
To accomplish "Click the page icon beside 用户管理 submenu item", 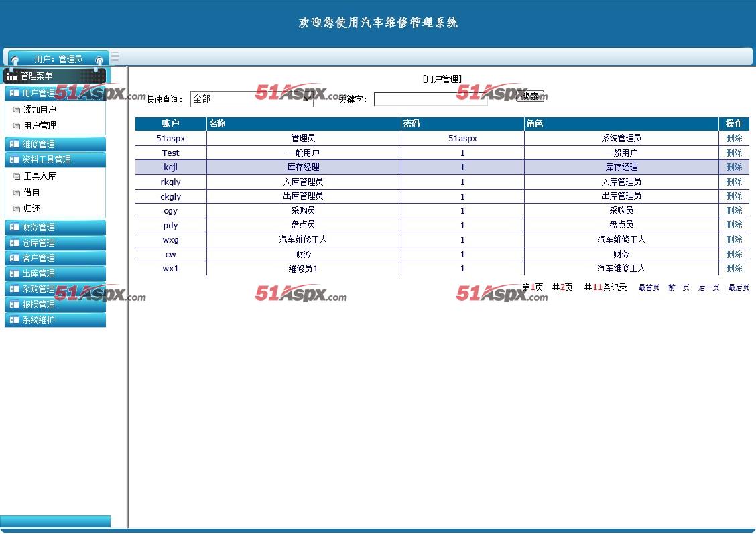I will (x=17, y=126).
